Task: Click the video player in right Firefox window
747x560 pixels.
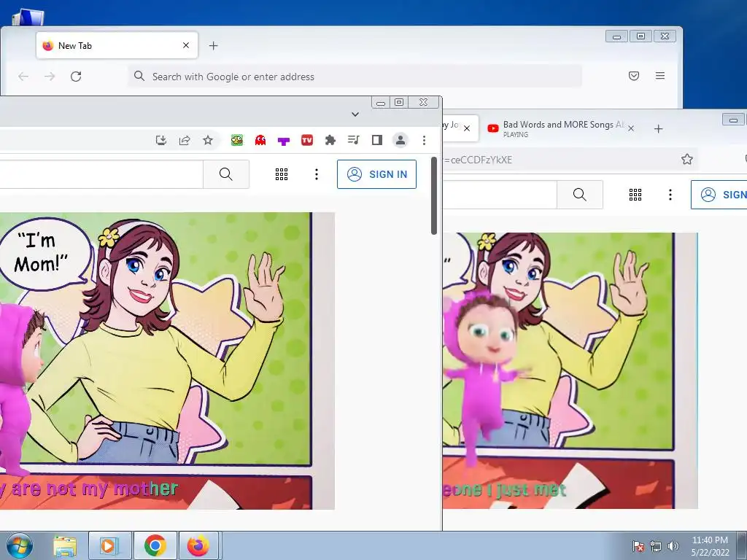Action: pos(570,370)
